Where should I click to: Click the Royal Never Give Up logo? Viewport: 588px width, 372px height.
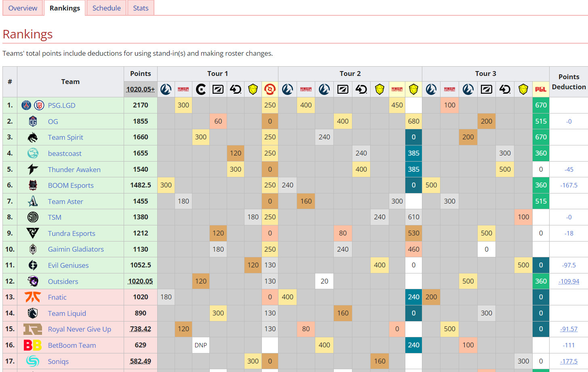(x=33, y=329)
